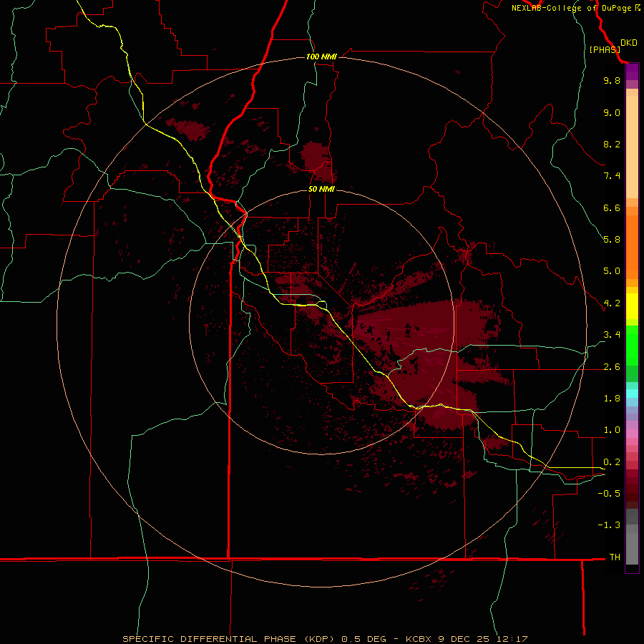Pick the cyan swatch on the color bar
This screenshot has width=644, height=644.
[x=632, y=394]
